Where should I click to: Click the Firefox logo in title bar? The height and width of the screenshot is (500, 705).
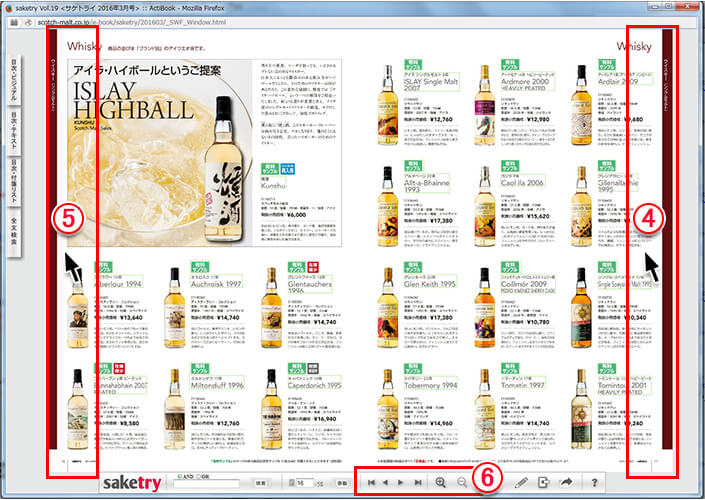click(x=9, y=8)
